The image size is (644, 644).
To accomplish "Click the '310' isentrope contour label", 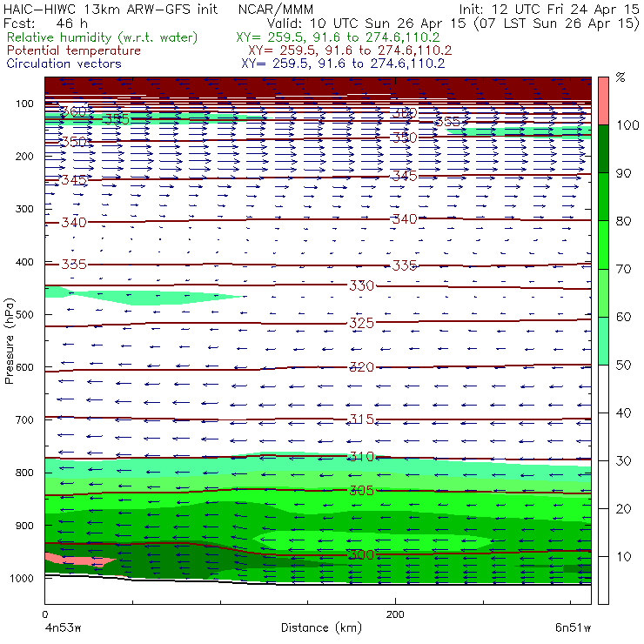I will coord(361,457).
